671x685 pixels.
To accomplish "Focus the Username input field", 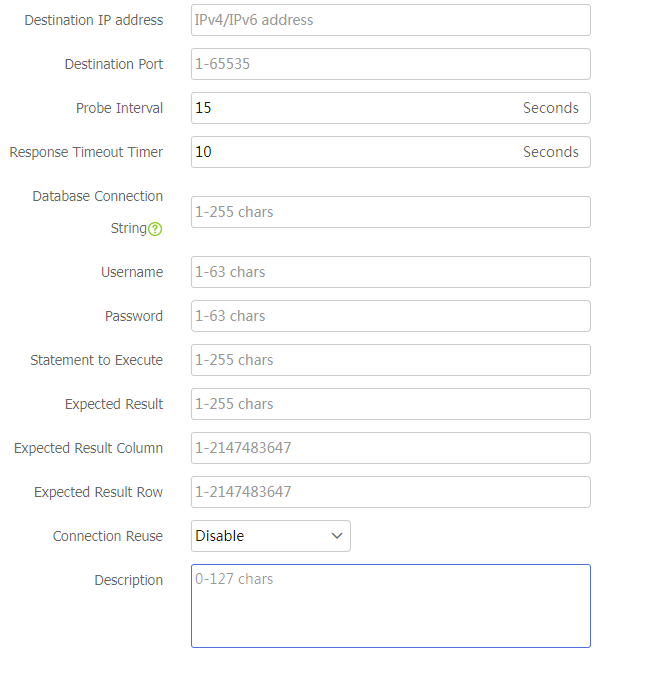I will click(x=390, y=272).
